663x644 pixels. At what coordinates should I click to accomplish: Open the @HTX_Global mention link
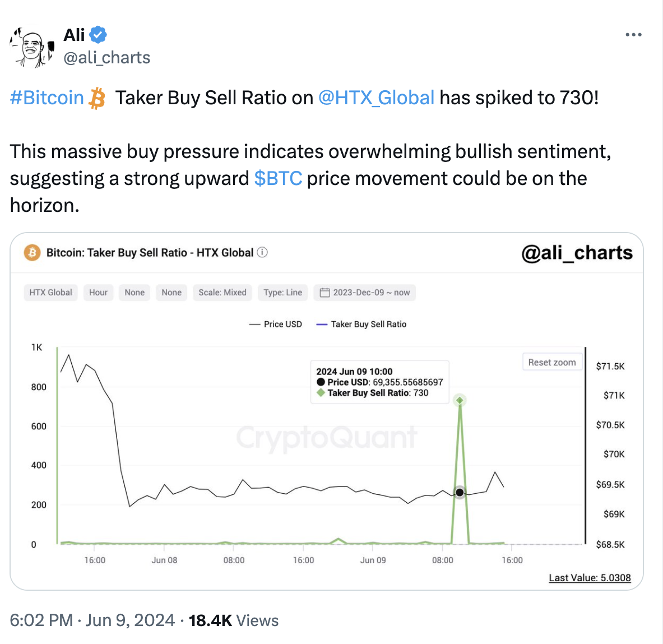click(376, 98)
